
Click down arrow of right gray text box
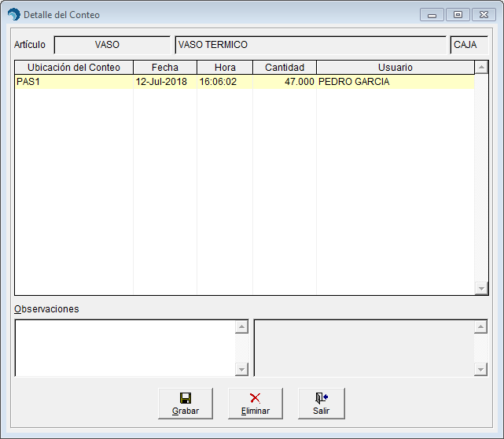click(480, 369)
